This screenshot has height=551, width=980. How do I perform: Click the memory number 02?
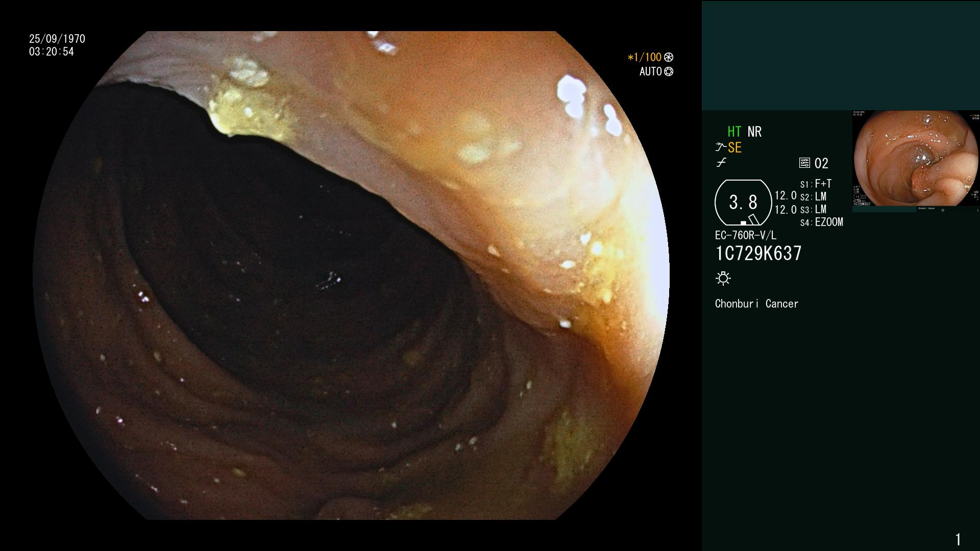821,163
